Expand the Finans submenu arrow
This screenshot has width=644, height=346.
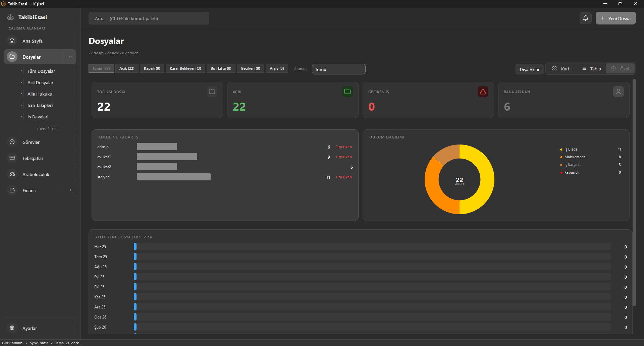(x=70, y=190)
